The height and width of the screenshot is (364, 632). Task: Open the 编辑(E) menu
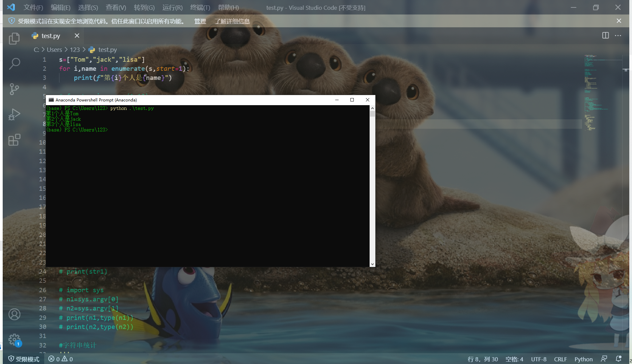pos(61,7)
